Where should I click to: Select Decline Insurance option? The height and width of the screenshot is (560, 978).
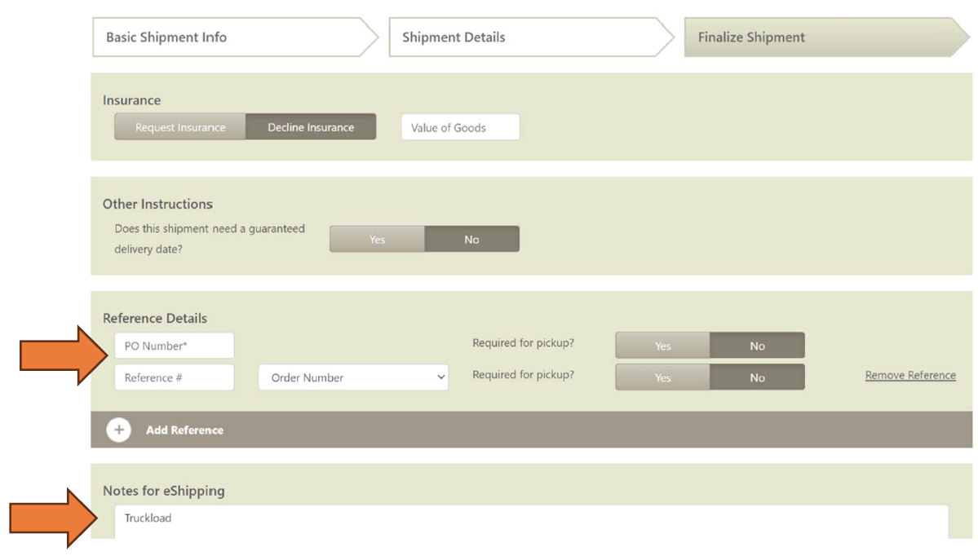(311, 127)
